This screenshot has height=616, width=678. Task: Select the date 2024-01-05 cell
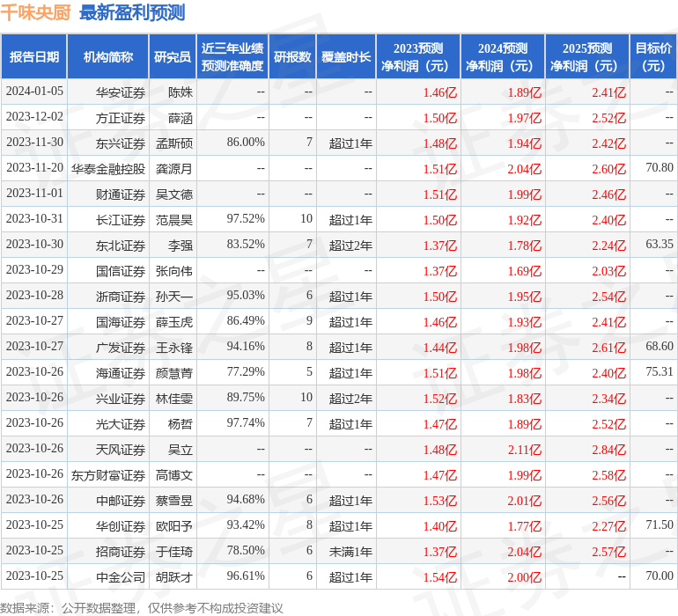pyautogui.click(x=34, y=92)
